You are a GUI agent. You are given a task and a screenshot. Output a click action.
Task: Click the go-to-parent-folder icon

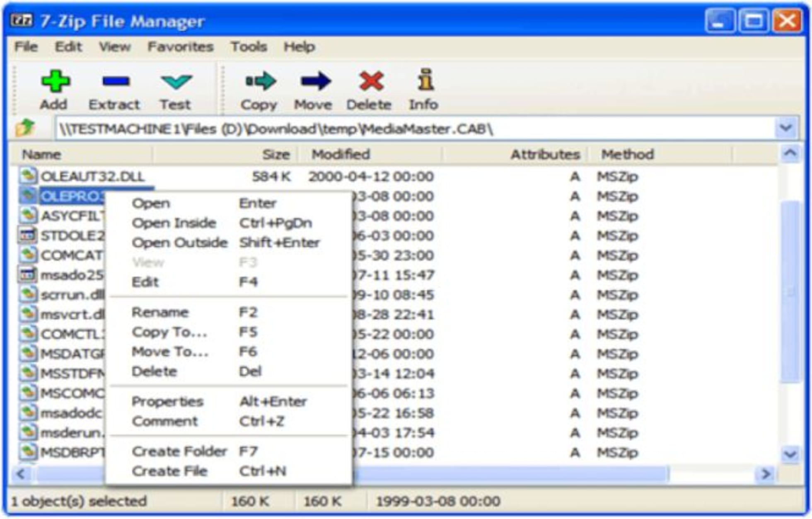point(25,128)
